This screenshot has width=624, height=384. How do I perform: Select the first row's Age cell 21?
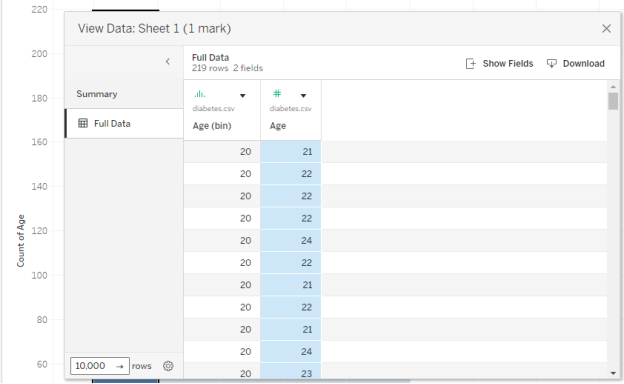[291, 152]
